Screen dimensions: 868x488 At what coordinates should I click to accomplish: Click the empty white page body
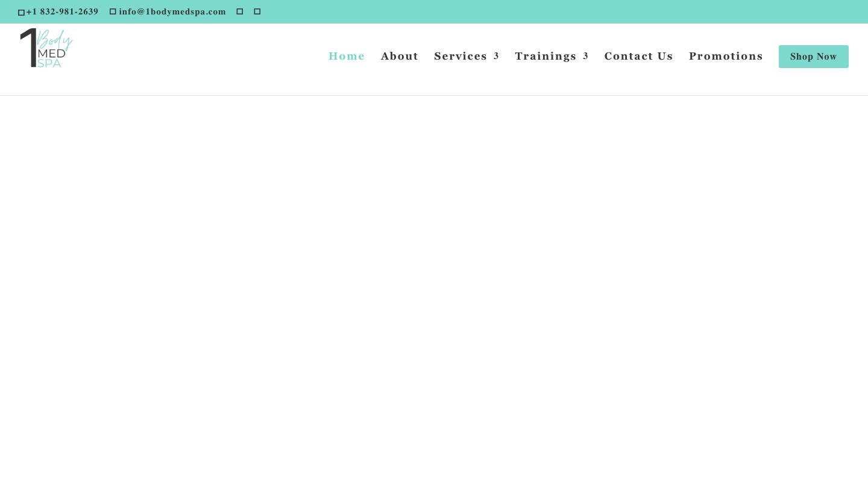pyautogui.click(x=434, y=289)
